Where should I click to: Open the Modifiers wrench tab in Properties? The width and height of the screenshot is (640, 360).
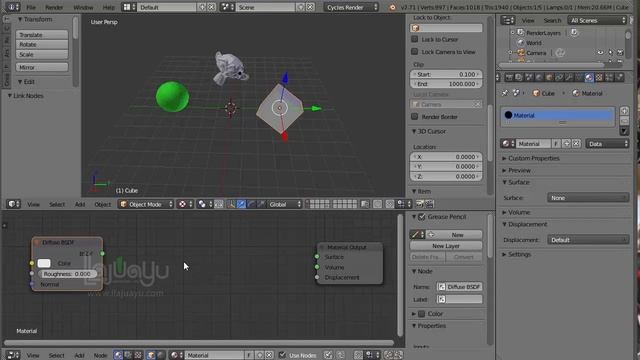point(569,77)
